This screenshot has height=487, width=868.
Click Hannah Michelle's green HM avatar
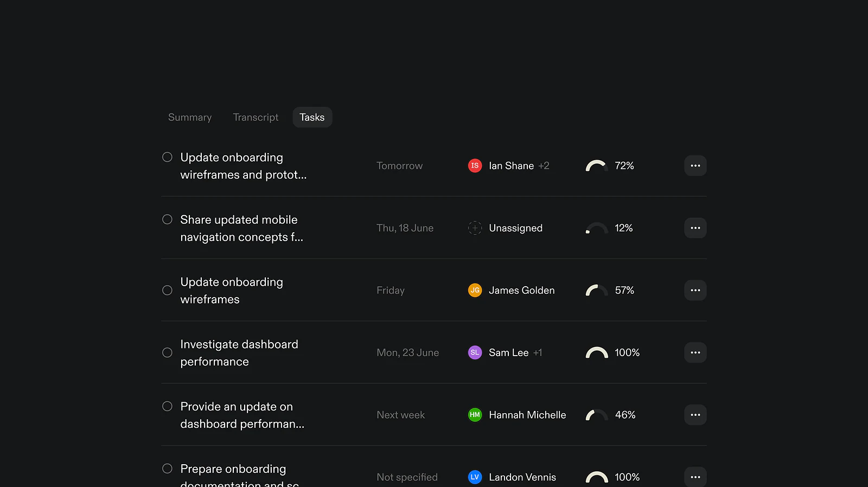click(x=475, y=415)
